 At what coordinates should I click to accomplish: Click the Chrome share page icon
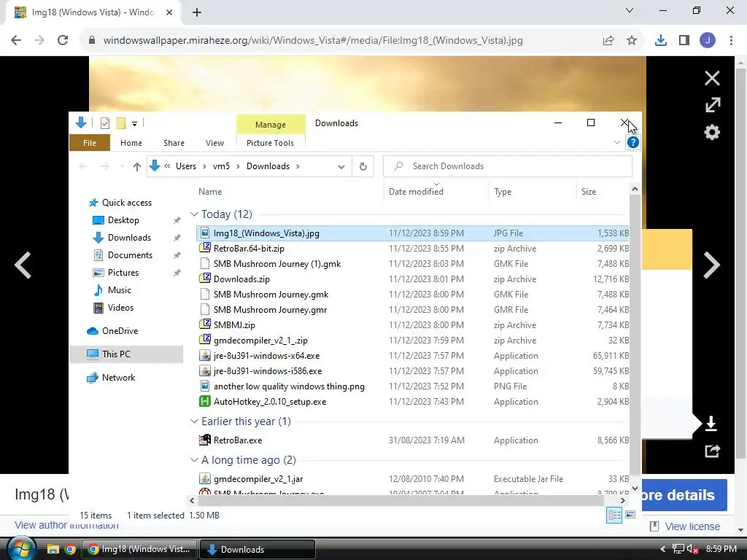tap(608, 41)
